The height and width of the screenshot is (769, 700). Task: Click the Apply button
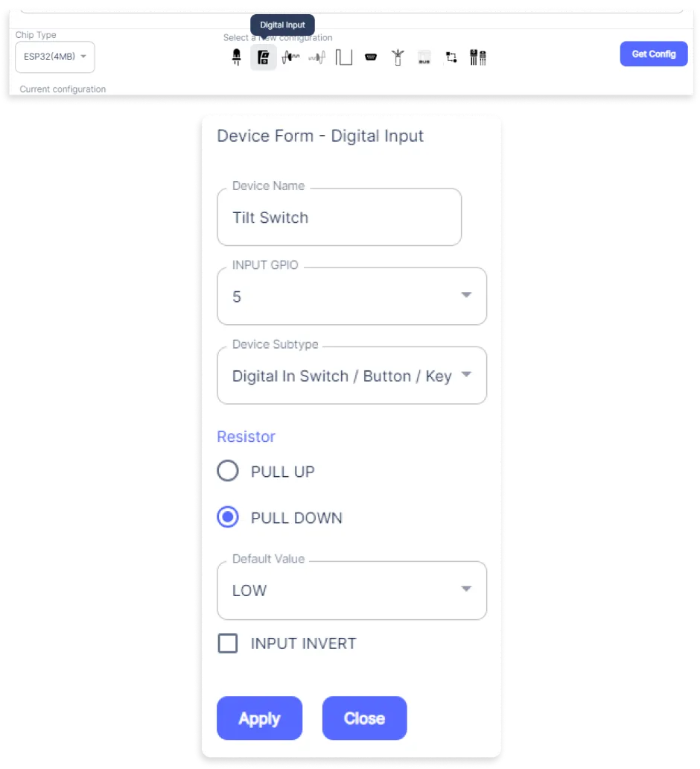(259, 718)
